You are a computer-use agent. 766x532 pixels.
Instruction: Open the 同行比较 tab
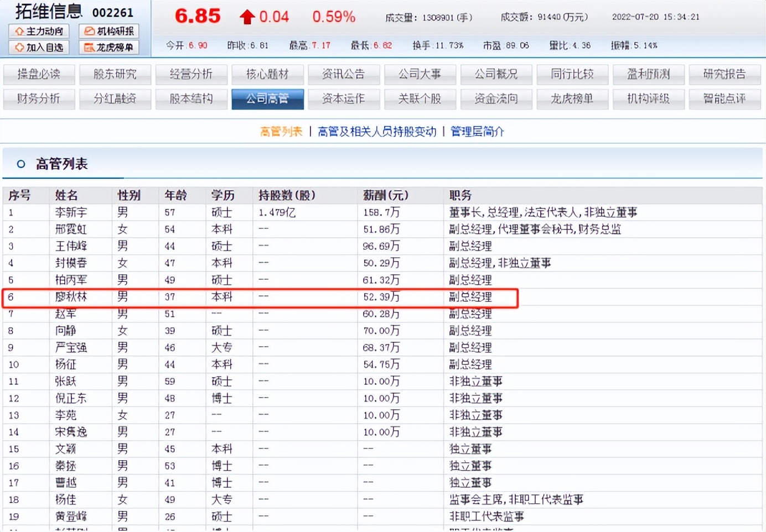pos(572,74)
